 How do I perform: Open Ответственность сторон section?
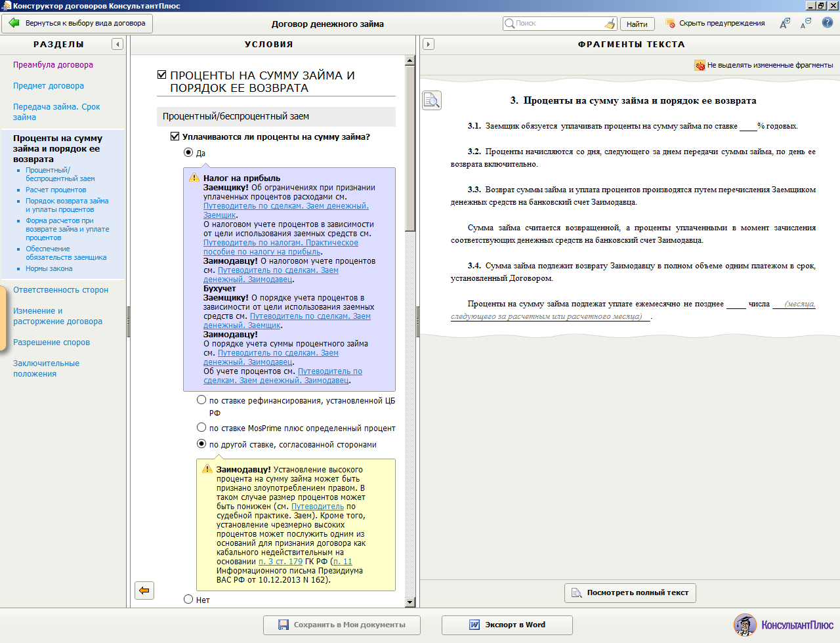(60, 290)
